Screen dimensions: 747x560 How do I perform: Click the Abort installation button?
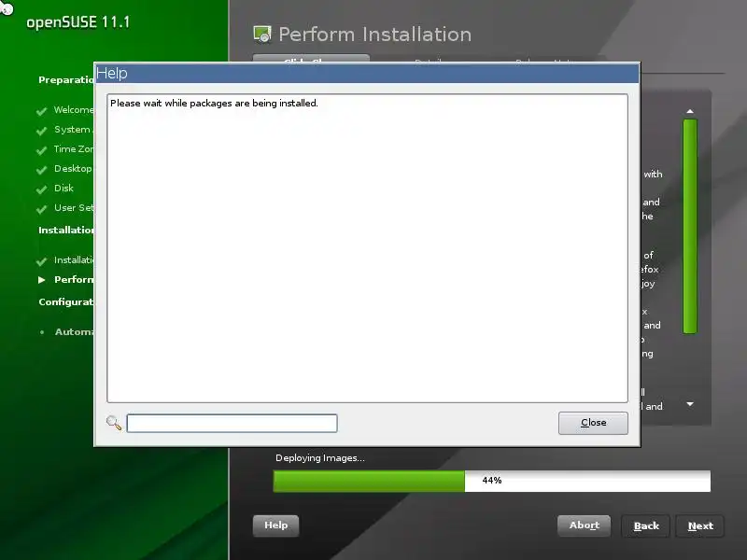tap(585, 525)
